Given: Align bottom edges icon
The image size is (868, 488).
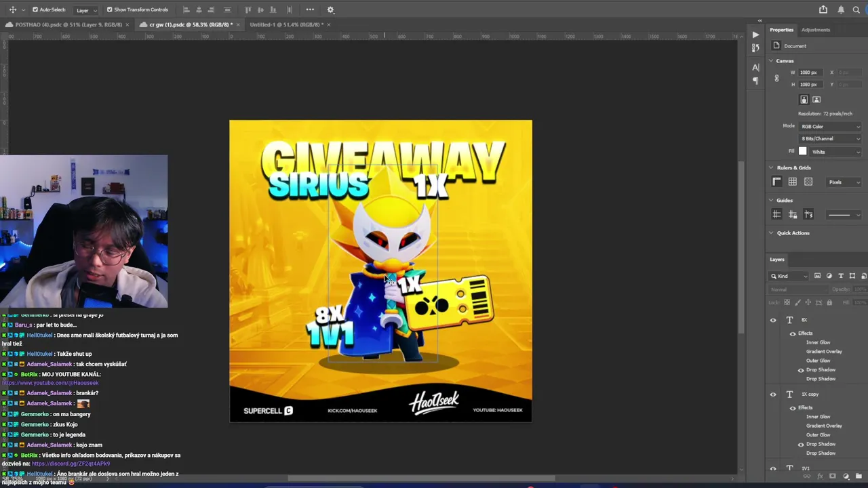Looking at the screenshot, I should 273,9.
